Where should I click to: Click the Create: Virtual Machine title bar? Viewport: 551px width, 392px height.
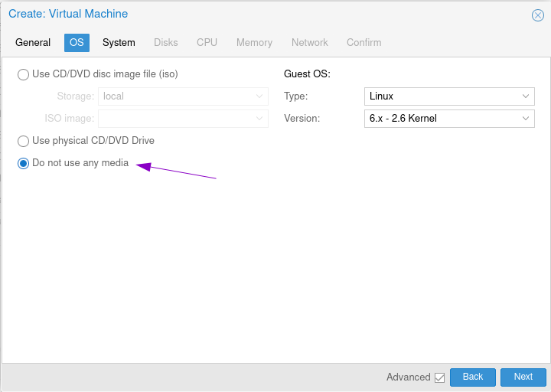pyautogui.click(x=230, y=14)
